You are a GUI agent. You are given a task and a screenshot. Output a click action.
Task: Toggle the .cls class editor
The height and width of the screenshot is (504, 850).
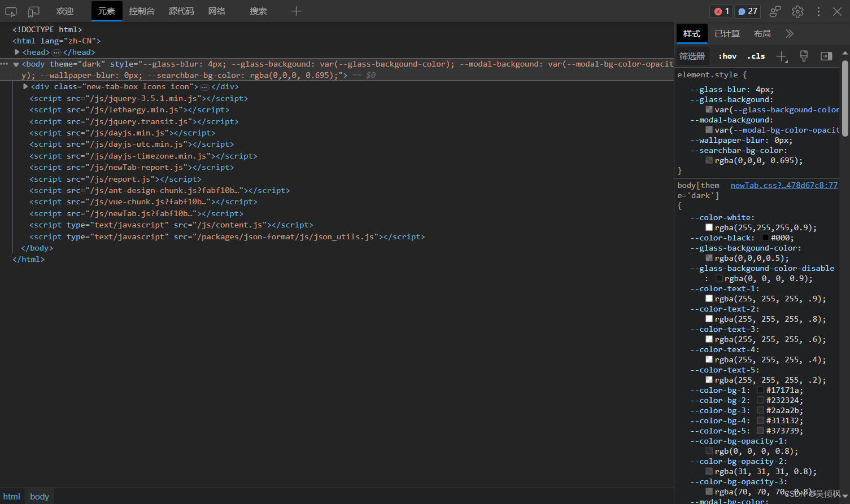click(x=756, y=56)
